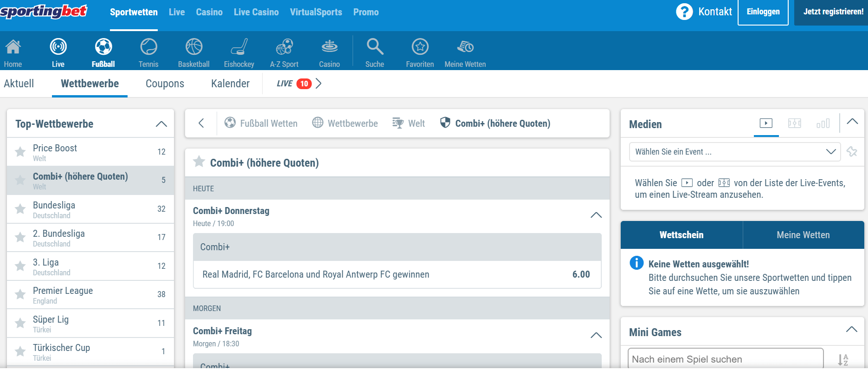The image size is (868, 370).
Task: Click the Casino item in top menu
Action: 209,12
